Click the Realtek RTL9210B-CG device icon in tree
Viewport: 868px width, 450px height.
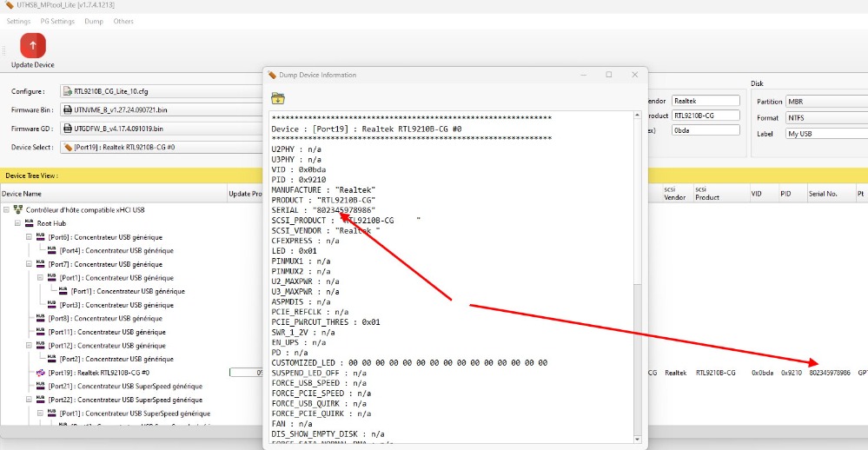click(x=40, y=372)
